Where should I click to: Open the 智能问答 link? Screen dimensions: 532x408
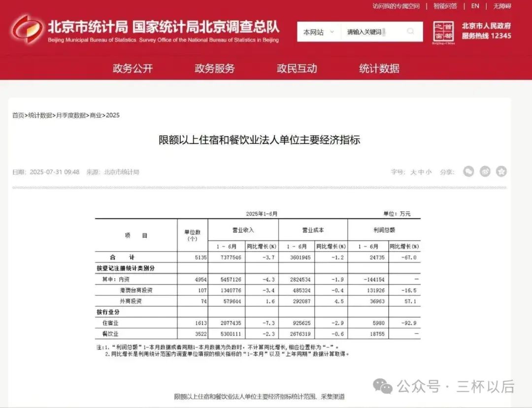445,6
